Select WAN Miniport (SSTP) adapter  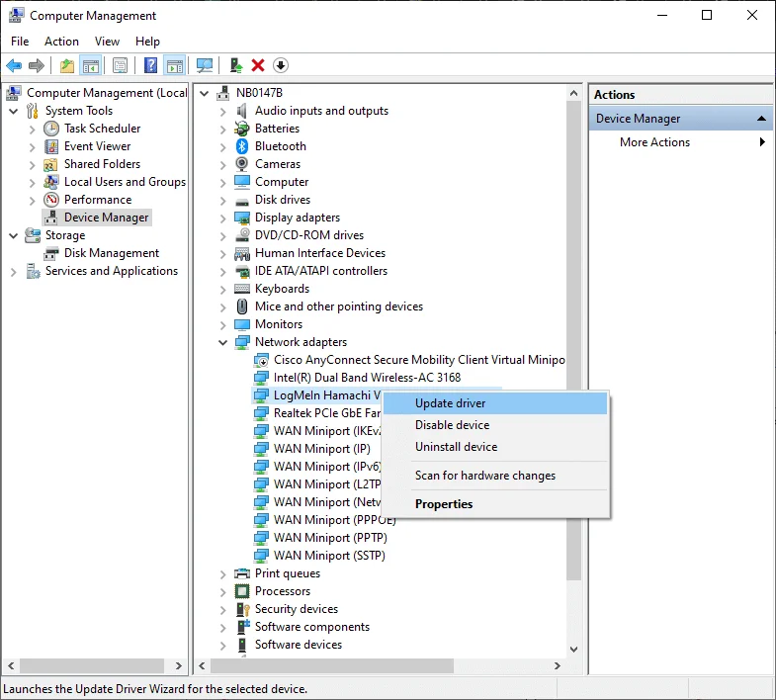(x=329, y=556)
